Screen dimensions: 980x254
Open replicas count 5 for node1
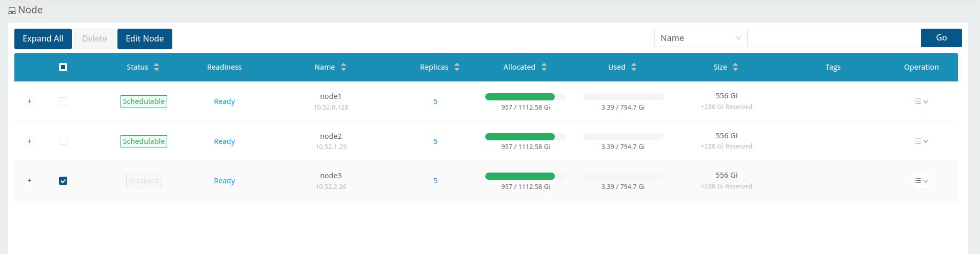pos(435,101)
